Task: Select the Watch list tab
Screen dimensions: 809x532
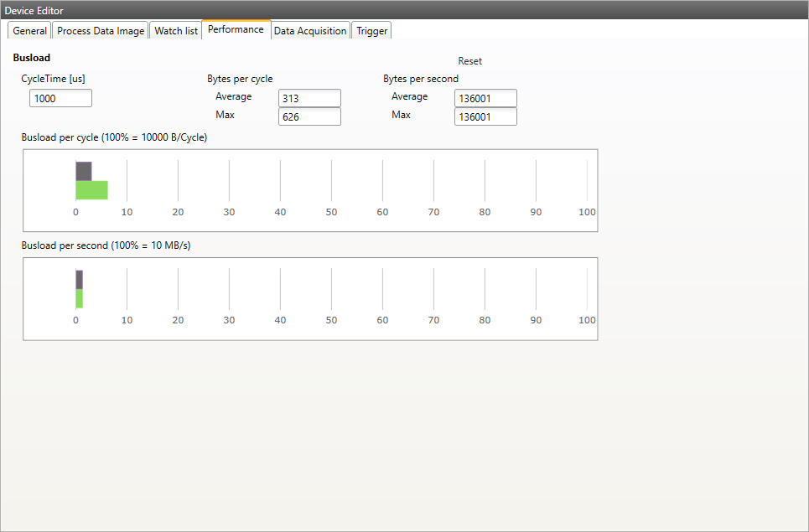Action: point(175,30)
